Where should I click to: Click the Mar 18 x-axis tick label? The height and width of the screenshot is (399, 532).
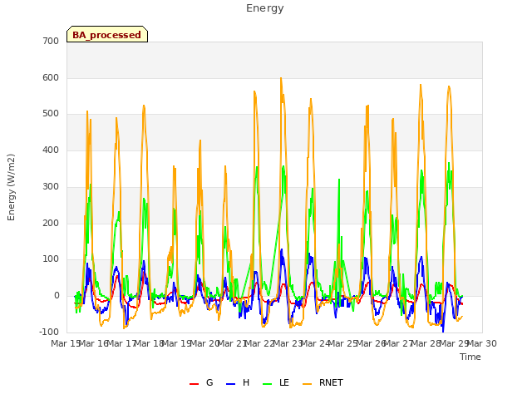pos(150,343)
